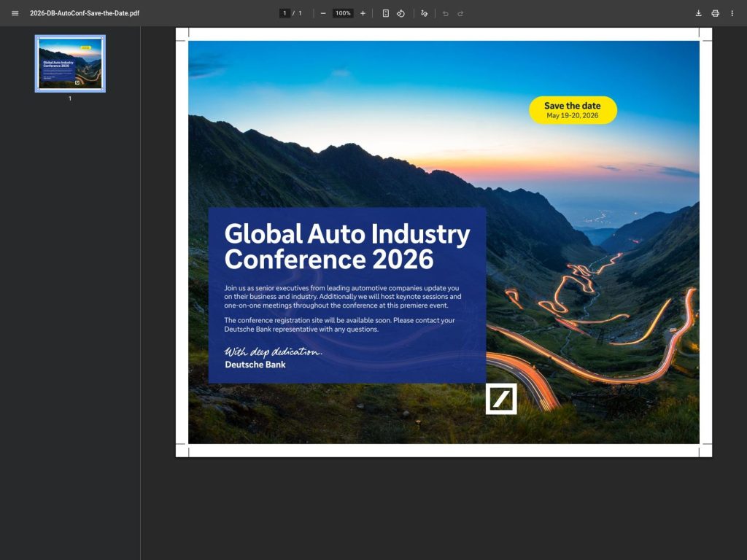Print the PDF document

tap(715, 12)
